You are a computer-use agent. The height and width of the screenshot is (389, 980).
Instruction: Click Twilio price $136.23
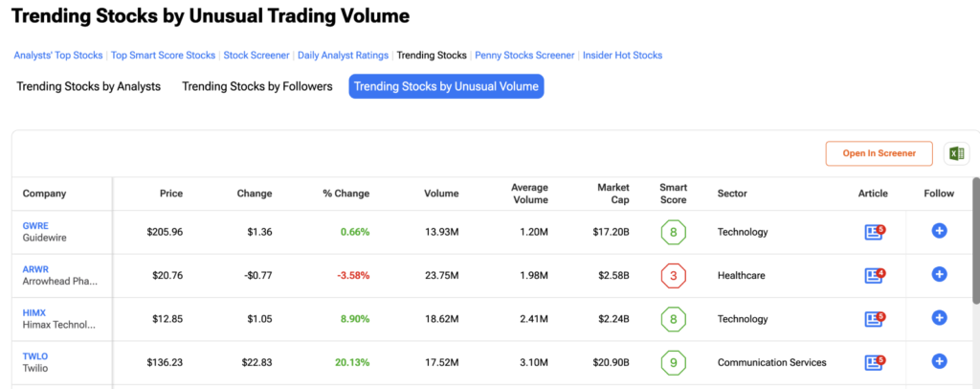point(165,362)
